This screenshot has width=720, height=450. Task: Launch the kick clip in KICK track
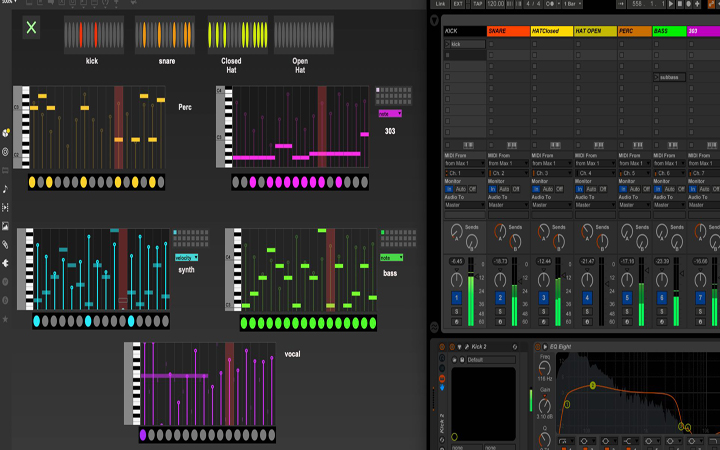pos(448,44)
